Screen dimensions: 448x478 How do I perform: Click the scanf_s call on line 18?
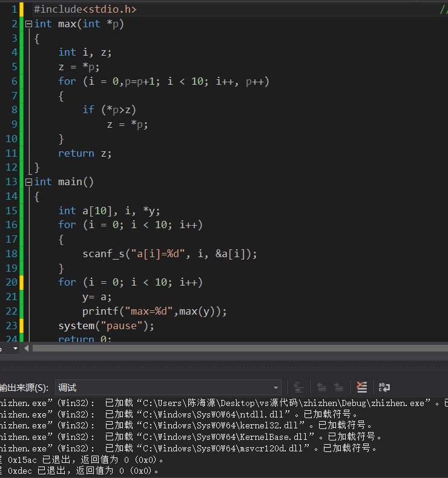click(170, 254)
